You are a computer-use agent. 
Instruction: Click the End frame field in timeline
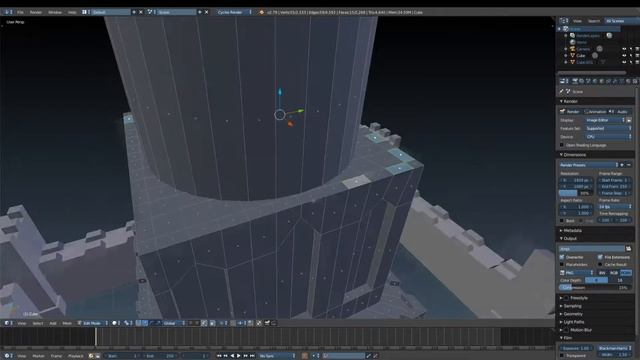pyautogui.click(x=160, y=356)
